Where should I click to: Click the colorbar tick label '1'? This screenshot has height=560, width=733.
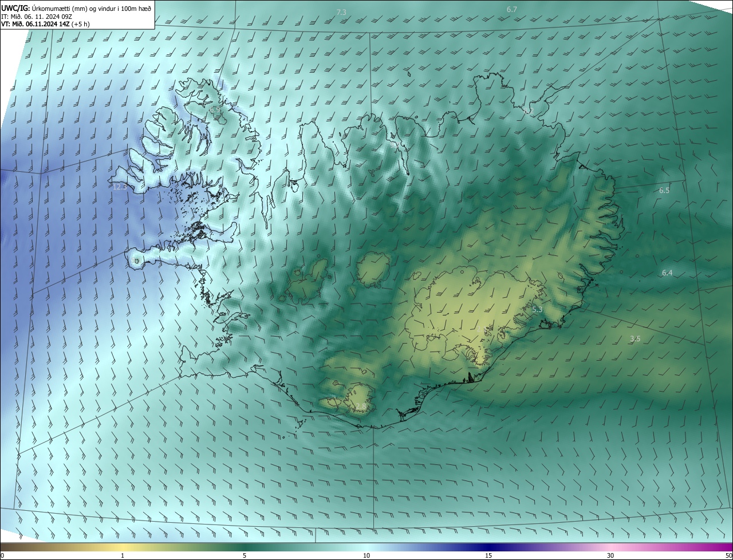(x=123, y=555)
